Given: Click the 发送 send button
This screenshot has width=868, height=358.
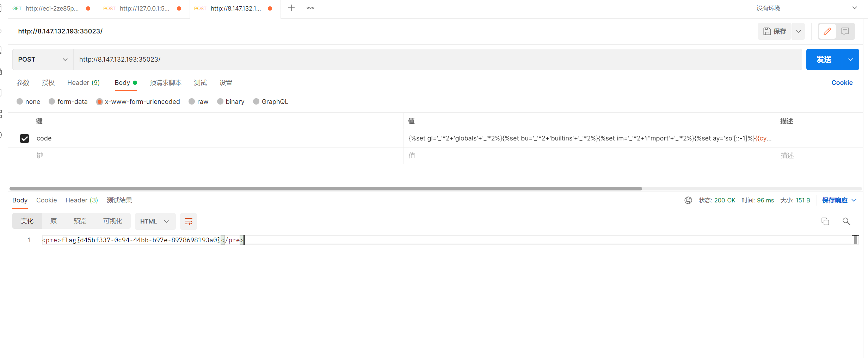Looking at the screenshot, I should (824, 59).
